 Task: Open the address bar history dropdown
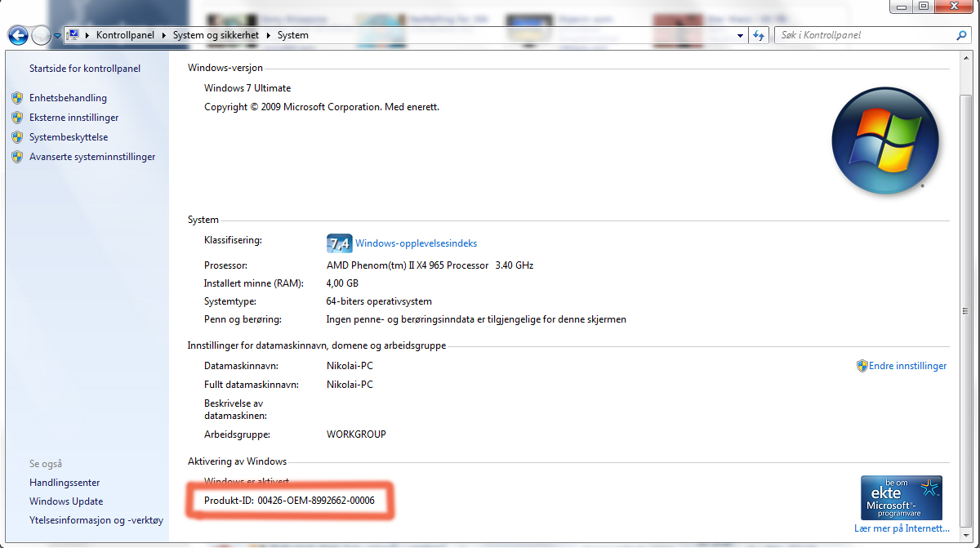click(741, 36)
